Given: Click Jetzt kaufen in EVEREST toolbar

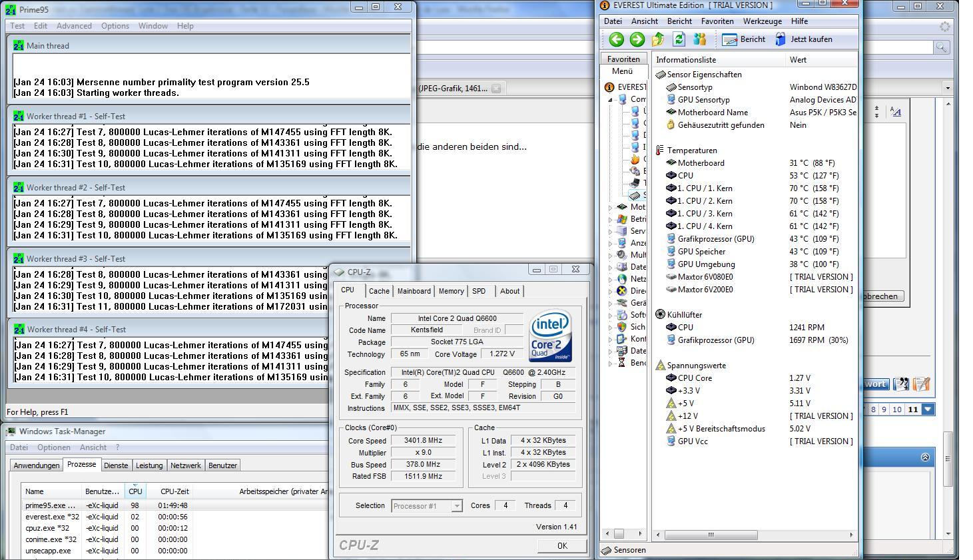Looking at the screenshot, I should click(x=804, y=39).
